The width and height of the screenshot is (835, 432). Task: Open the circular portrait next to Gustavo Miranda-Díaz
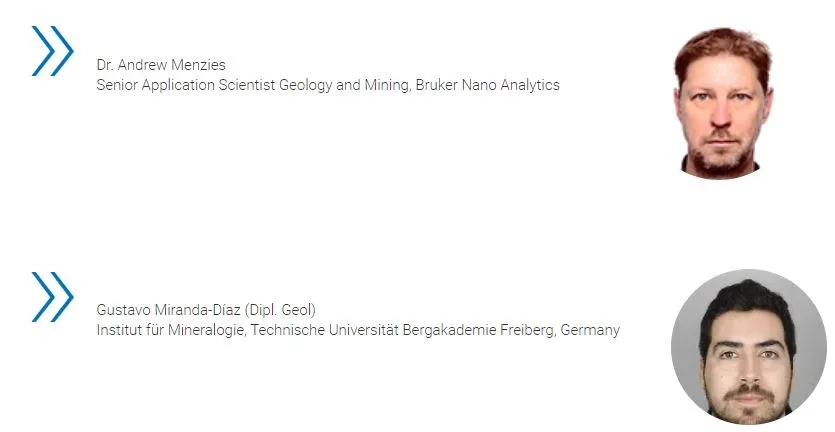click(x=749, y=347)
